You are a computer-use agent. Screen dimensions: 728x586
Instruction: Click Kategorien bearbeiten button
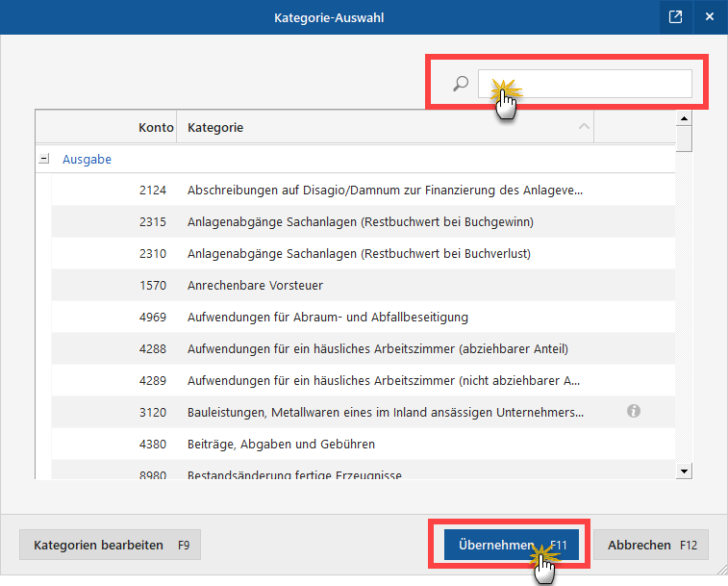pyautogui.click(x=110, y=545)
